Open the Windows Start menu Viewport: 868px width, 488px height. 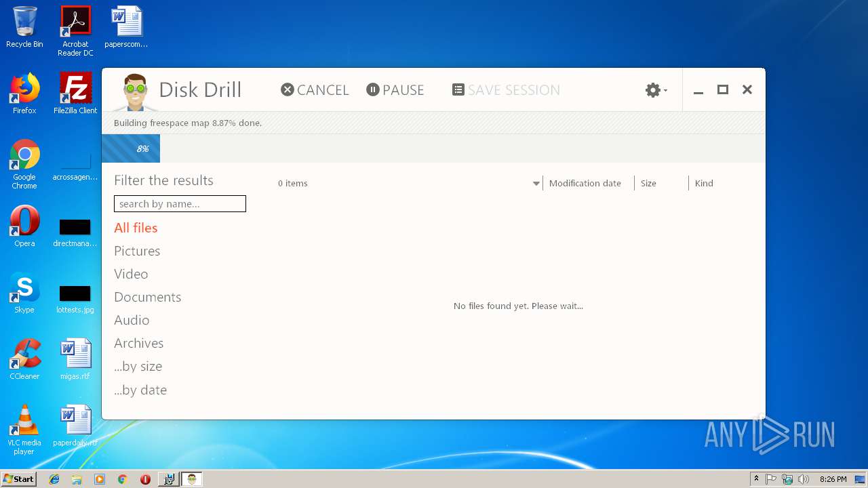tap(18, 479)
